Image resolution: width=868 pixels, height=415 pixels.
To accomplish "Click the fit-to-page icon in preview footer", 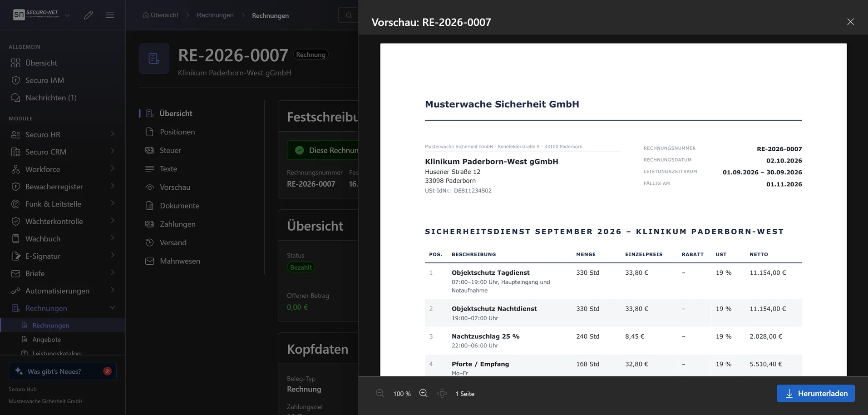I will [x=442, y=393].
